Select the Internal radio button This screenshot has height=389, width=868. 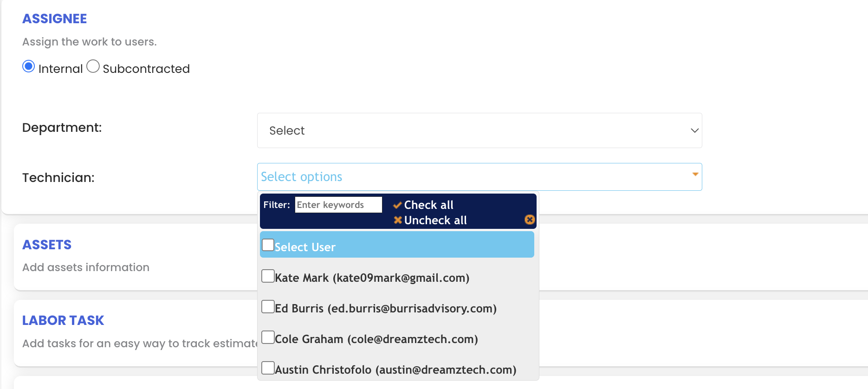click(x=29, y=66)
